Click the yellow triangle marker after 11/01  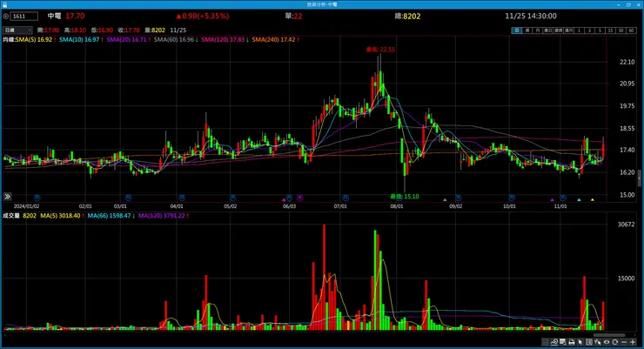tap(593, 200)
